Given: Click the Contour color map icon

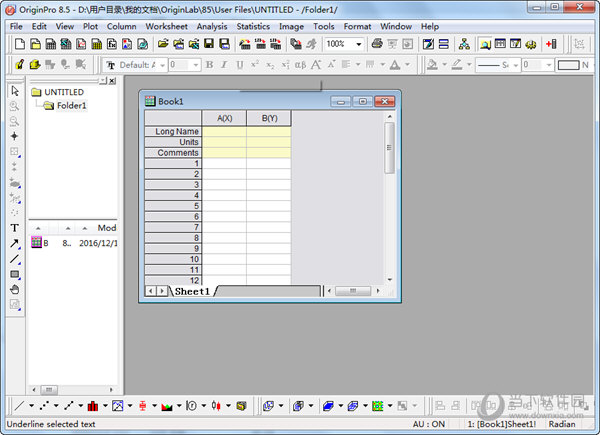Looking at the screenshot, I should pyautogui.click(x=378, y=406).
